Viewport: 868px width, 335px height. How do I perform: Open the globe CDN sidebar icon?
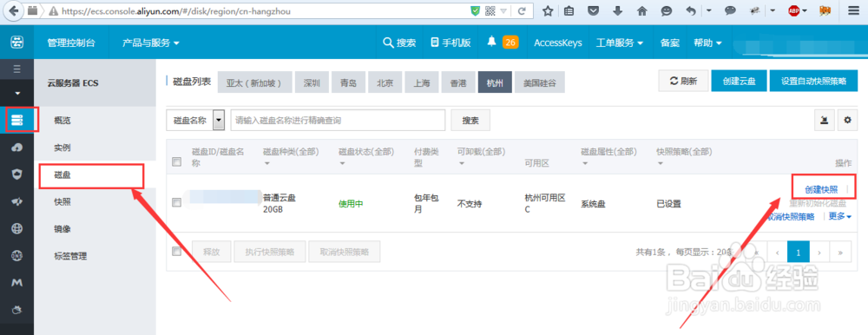pyautogui.click(x=17, y=228)
